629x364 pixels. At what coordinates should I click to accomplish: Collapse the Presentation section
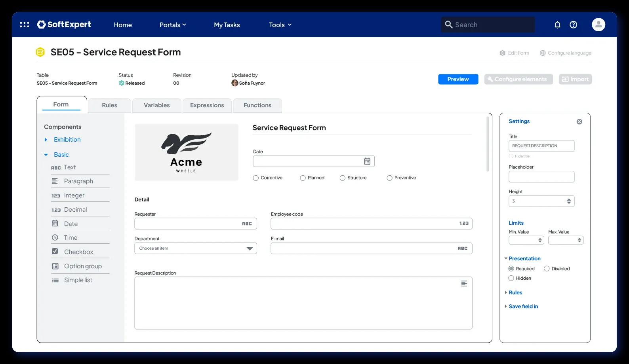click(x=506, y=258)
